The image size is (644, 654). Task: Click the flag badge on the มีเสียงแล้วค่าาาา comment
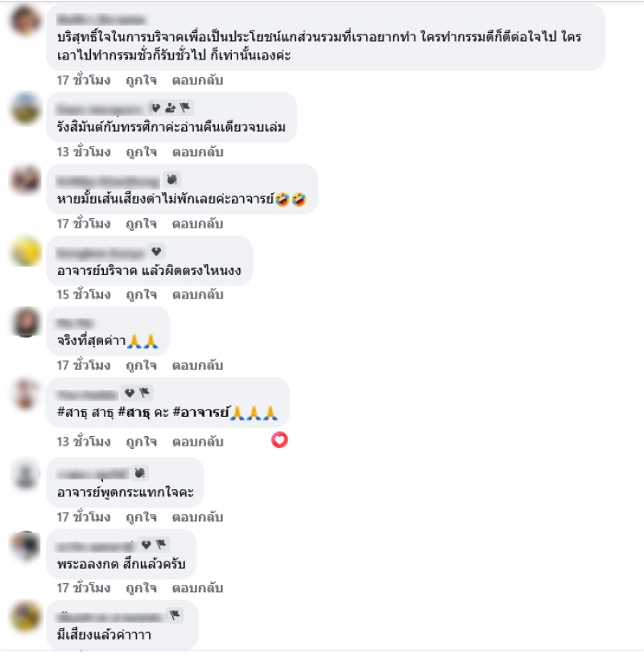pos(175,615)
